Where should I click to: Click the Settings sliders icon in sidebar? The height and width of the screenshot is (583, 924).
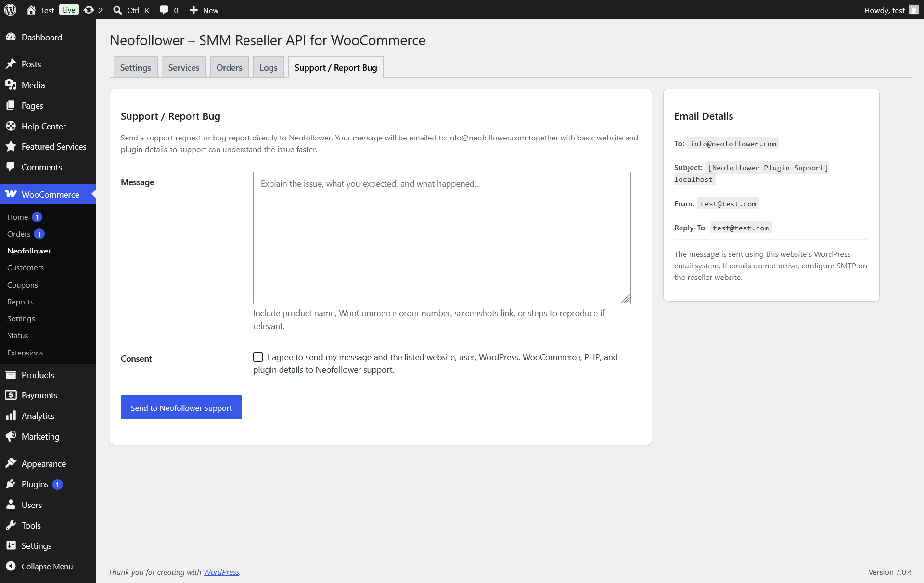[11, 545]
